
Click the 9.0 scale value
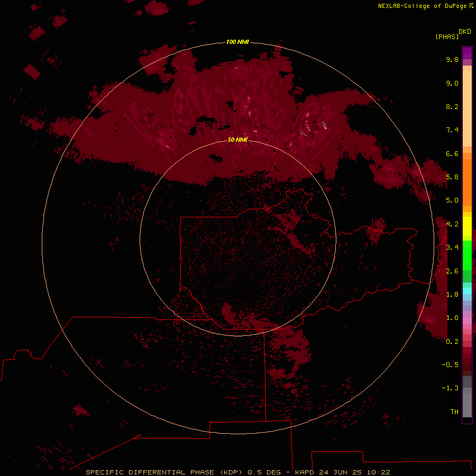452,83
